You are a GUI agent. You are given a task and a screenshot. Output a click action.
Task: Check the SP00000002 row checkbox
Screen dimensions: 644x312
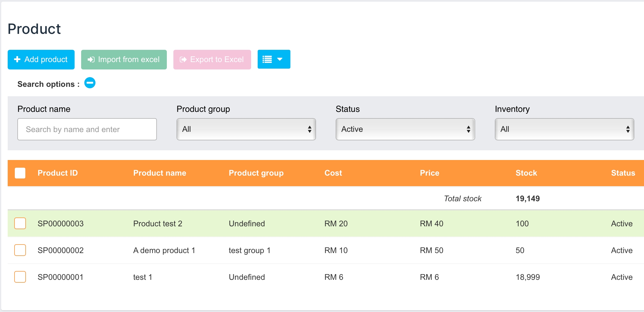click(20, 250)
